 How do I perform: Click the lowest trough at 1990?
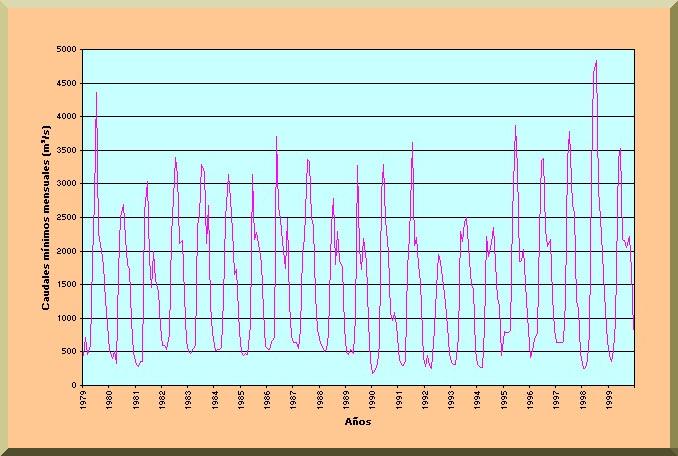[372, 373]
